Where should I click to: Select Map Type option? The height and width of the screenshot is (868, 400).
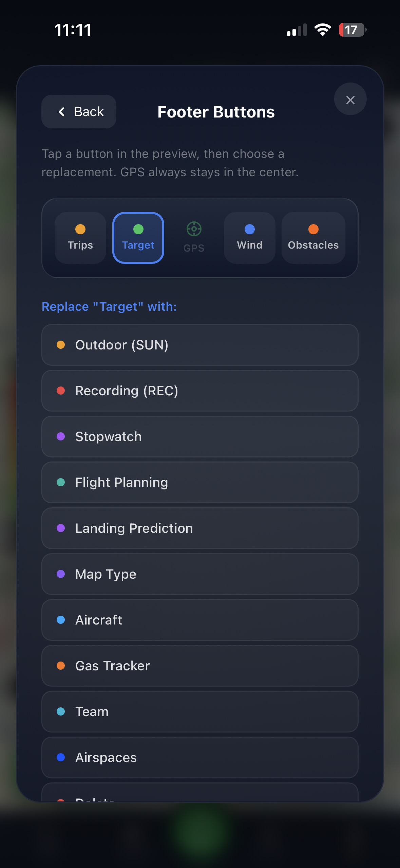tap(200, 574)
